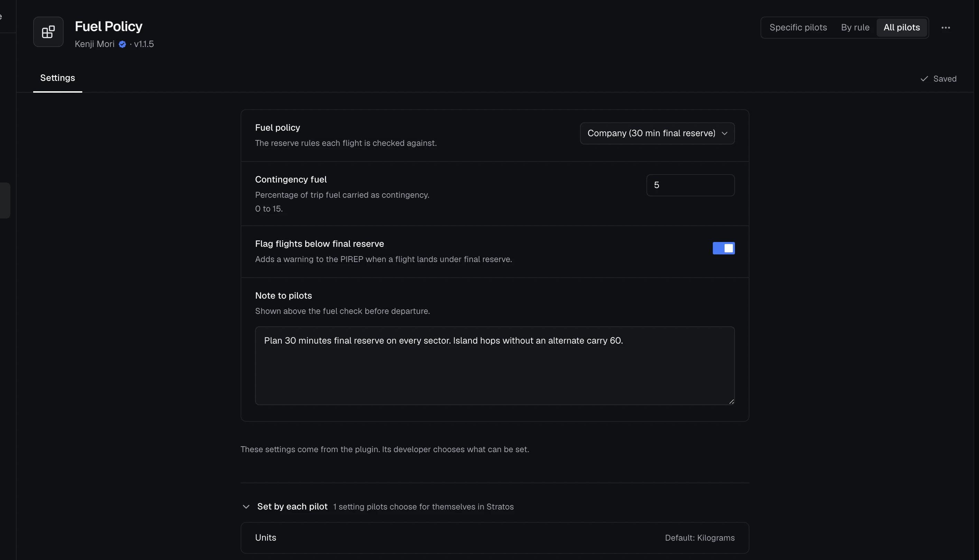979x560 pixels.
Task: Click the Saved checkmark indicator
Action: point(938,79)
